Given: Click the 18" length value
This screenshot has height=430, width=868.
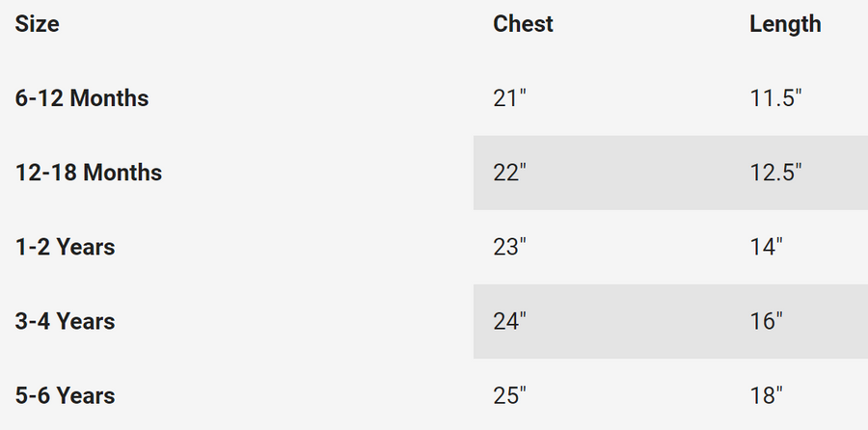Looking at the screenshot, I should [766, 395].
